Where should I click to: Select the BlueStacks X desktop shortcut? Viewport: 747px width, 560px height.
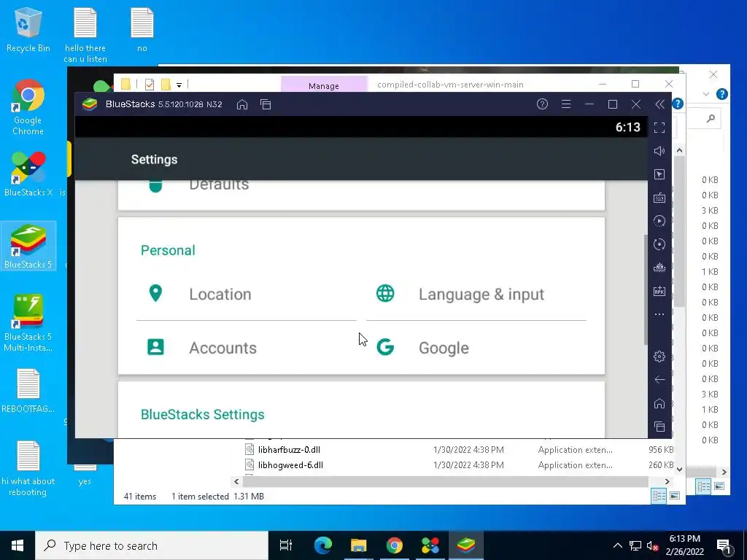tap(28, 174)
